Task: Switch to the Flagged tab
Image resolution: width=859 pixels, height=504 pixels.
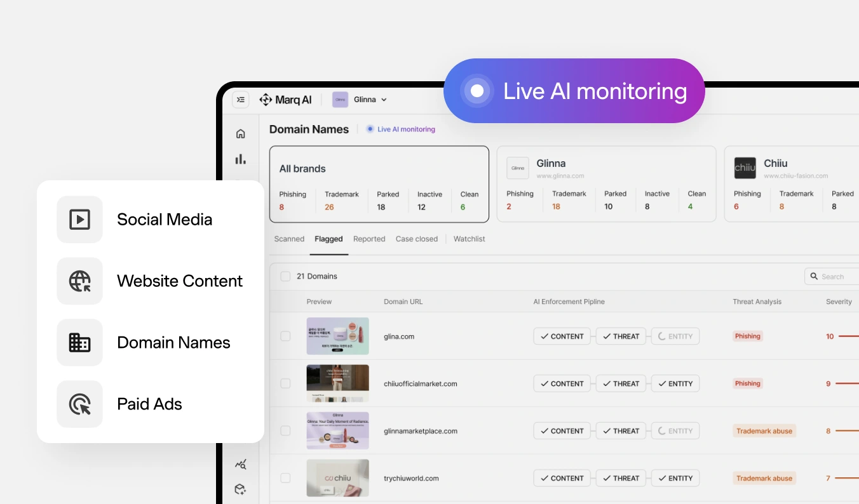Action: click(x=328, y=239)
